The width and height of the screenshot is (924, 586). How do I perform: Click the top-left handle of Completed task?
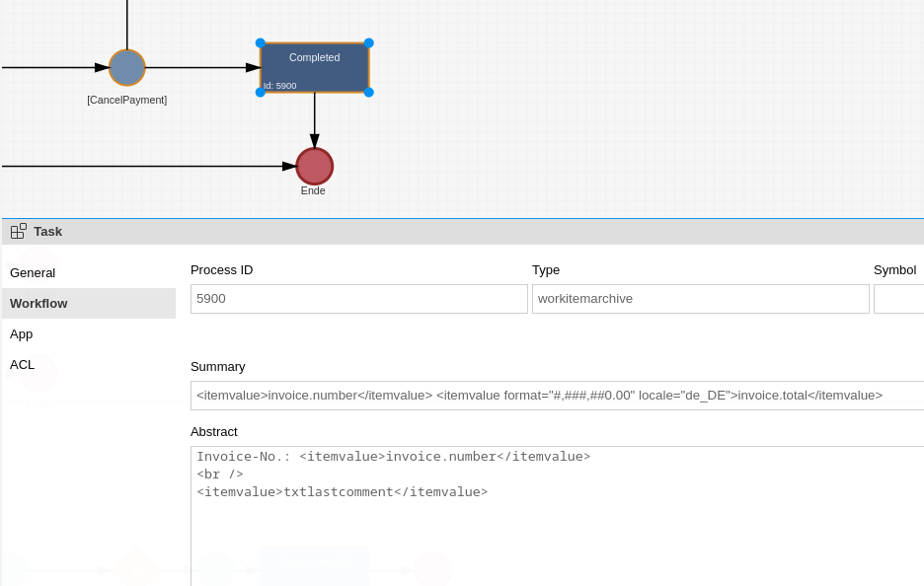pyautogui.click(x=261, y=43)
